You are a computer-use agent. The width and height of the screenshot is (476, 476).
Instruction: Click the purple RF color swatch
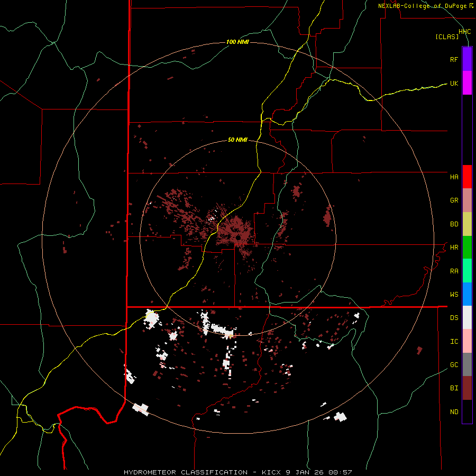[467, 59]
